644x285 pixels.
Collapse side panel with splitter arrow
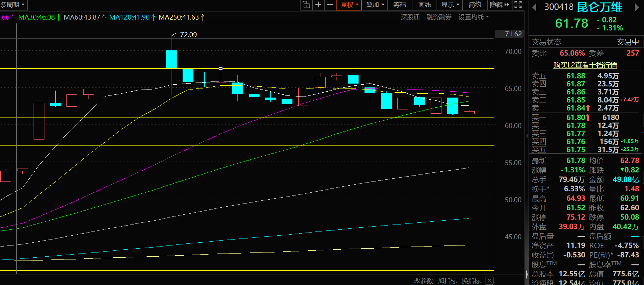(527, 274)
